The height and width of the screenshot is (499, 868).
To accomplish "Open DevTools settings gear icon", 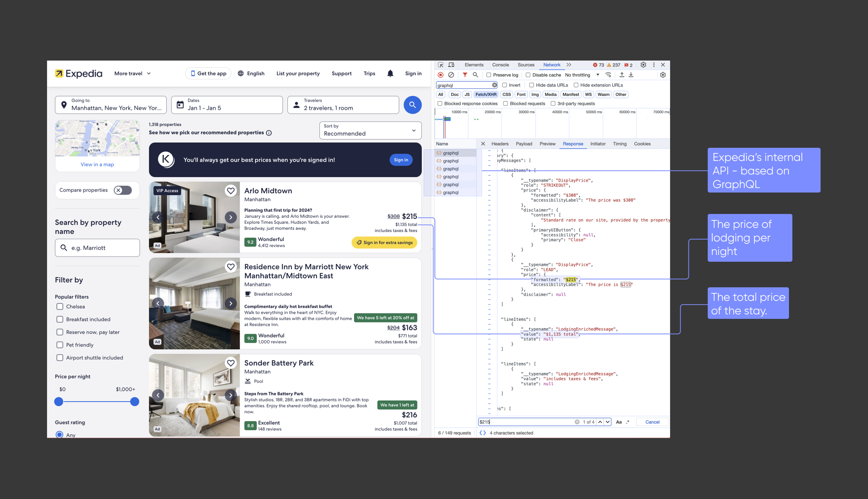I will tap(643, 65).
